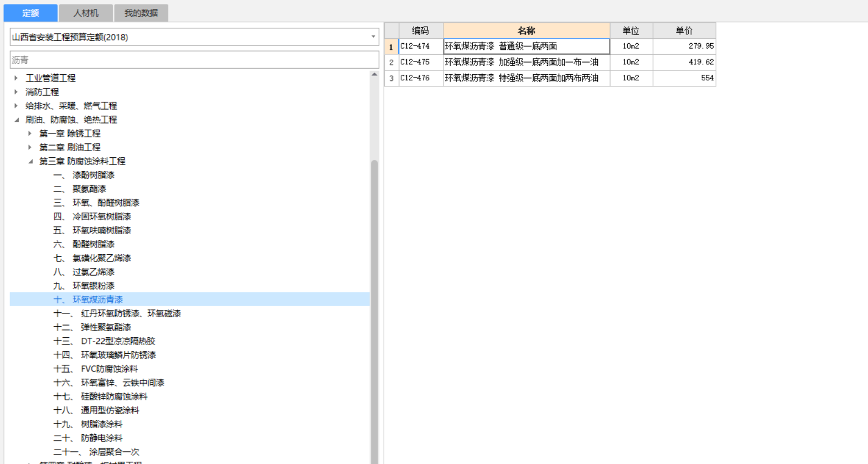Select 十一、红丹环氧防锈漆、环氧磁漆 item
Screen dimensions: 868x464
117,313
